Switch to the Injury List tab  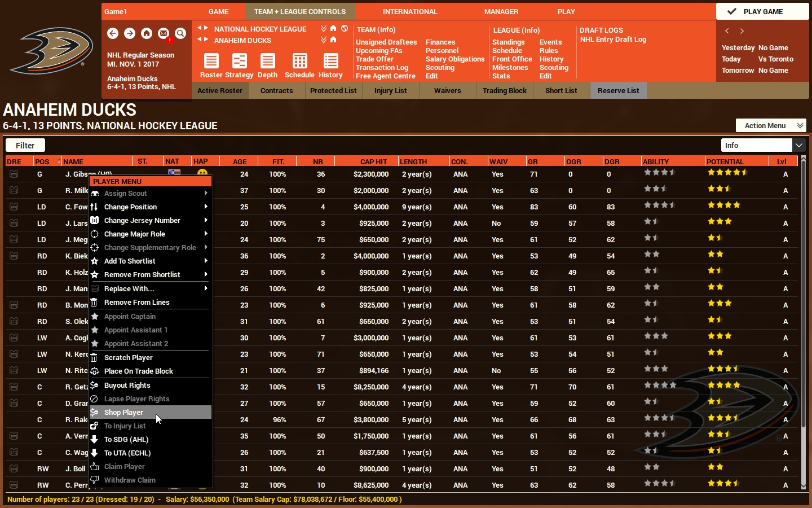click(x=390, y=90)
